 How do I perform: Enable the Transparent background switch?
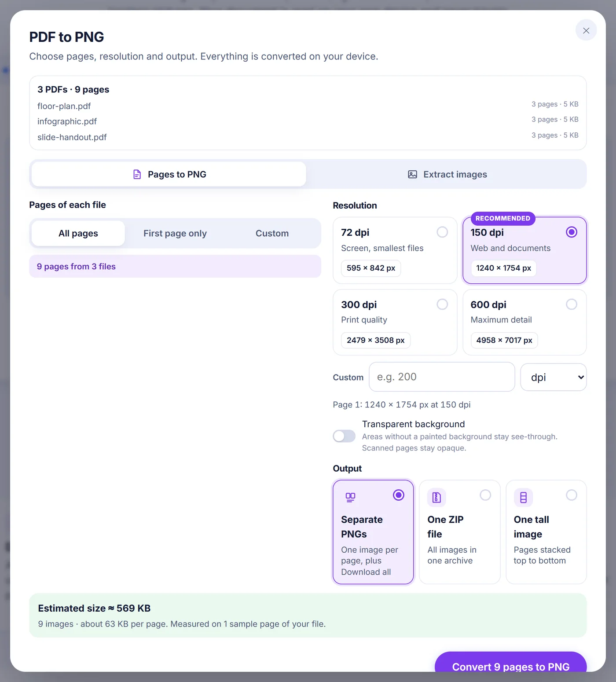point(344,436)
